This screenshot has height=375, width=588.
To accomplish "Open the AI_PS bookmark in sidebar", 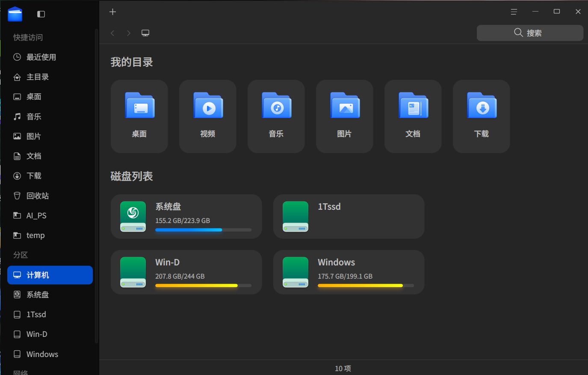I will (36, 215).
